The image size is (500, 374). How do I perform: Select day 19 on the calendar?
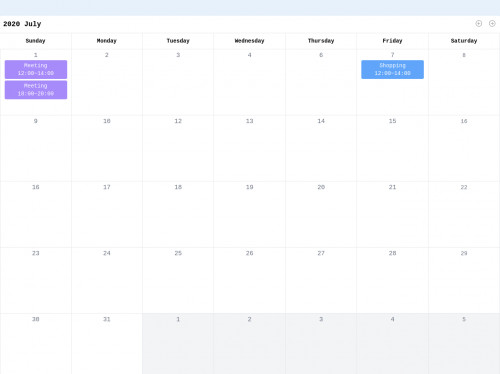pos(249,214)
